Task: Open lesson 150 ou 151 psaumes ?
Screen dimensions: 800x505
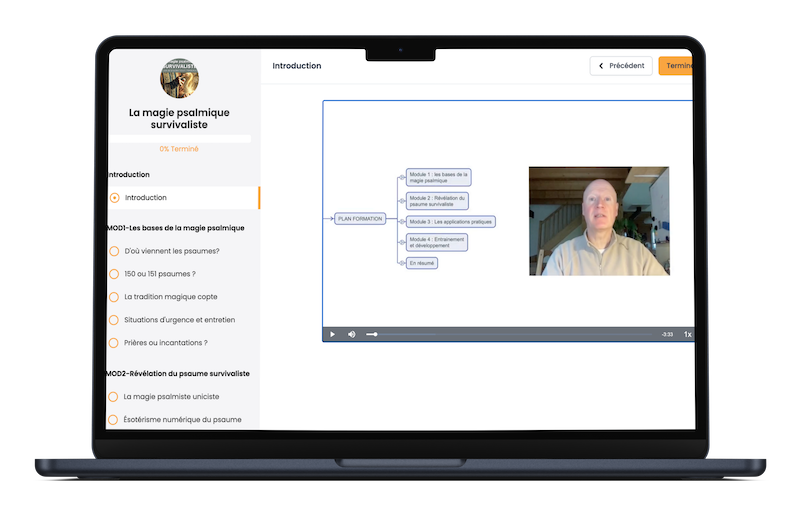Action: [160, 274]
